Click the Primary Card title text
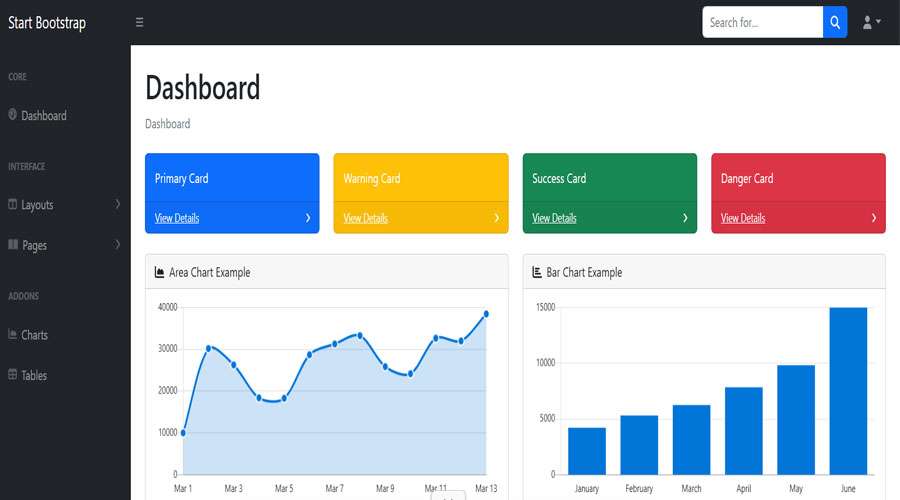Viewport: 900px width, 500px height. pyautogui.click(x=181, y=179)
